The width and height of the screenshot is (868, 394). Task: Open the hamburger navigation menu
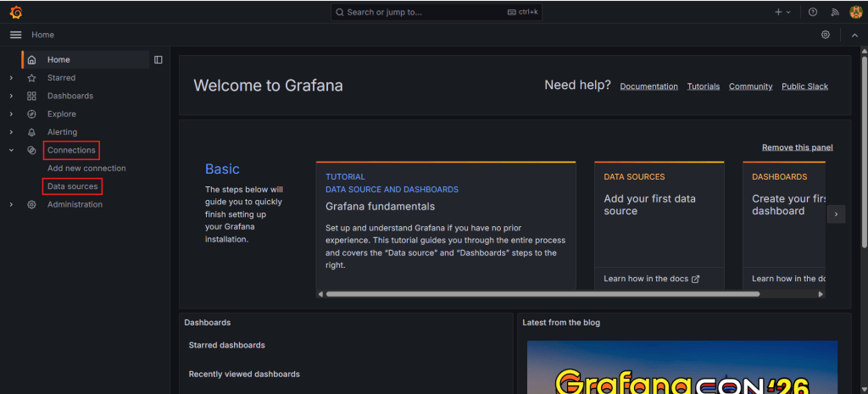pos(15,35)
